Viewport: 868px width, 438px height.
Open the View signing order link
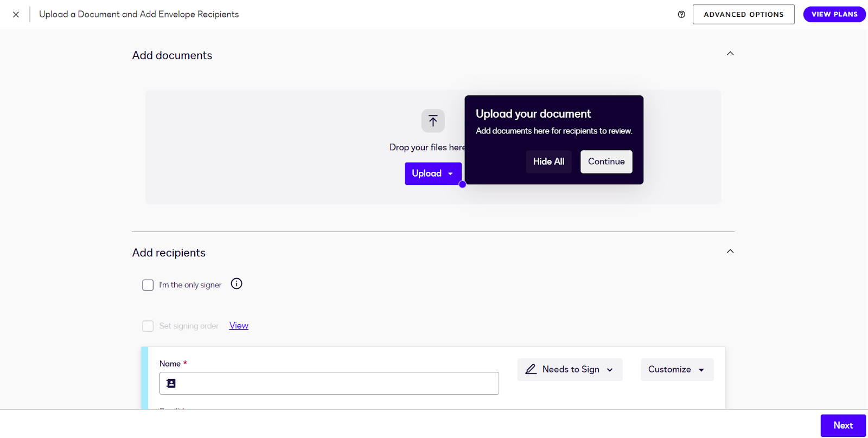[239, 326]
